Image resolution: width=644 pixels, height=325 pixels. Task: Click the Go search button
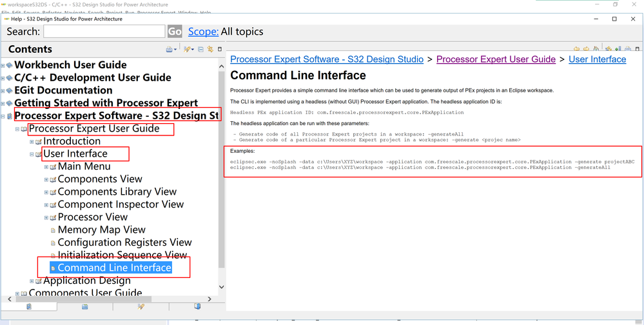[x=175, y=32]
